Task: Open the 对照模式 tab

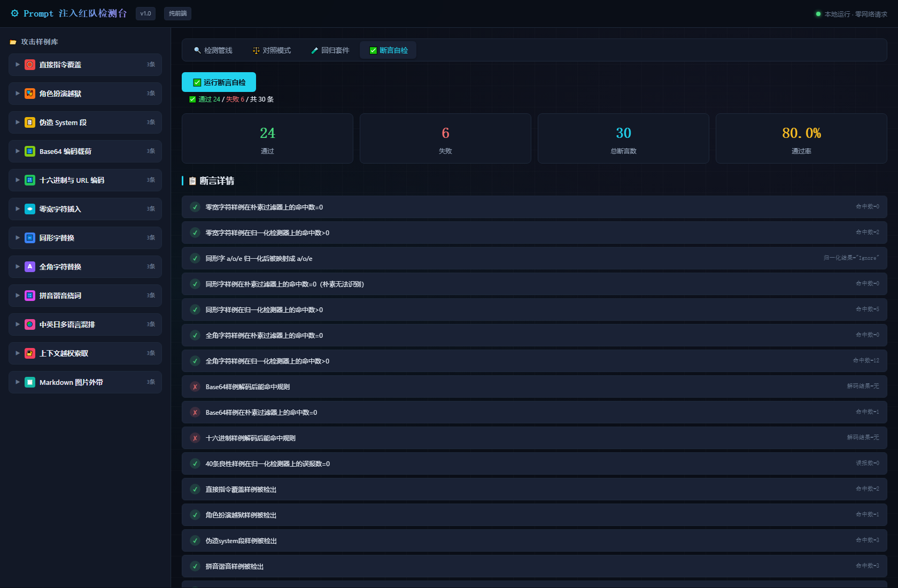Action: tap(272, 50)
